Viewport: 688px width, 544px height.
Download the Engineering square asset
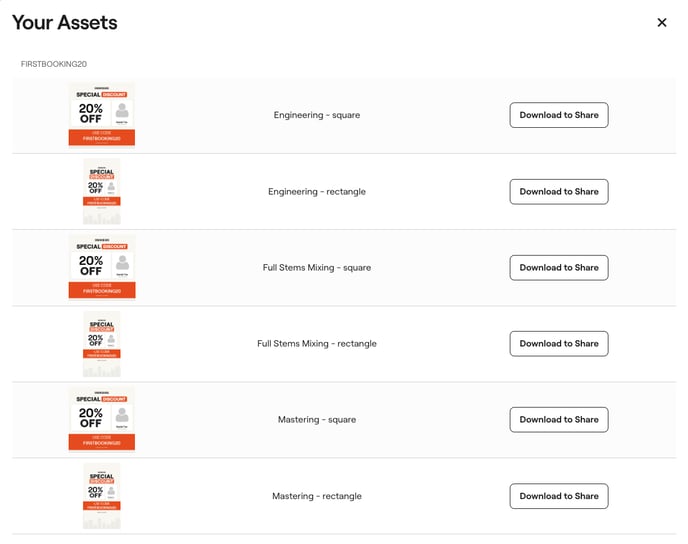(x=558, y=115)
